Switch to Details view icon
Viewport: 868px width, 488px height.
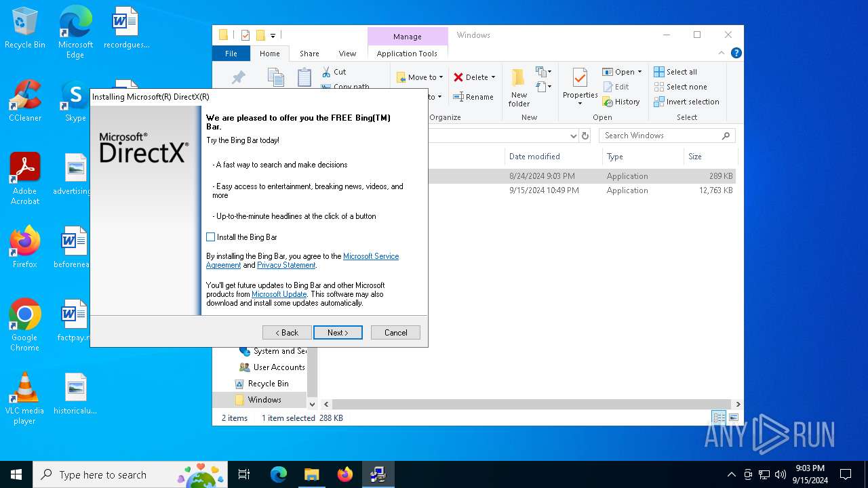pos(719,418)
